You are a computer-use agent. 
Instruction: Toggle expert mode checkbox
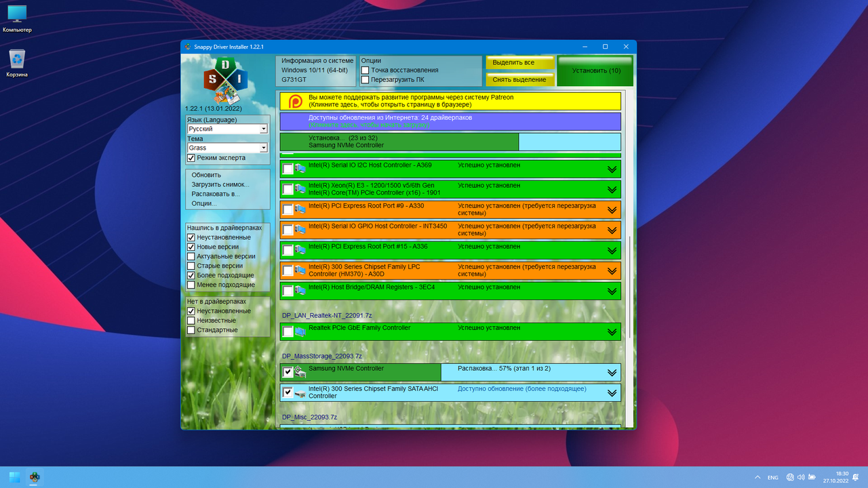click(x=191, y=158)
